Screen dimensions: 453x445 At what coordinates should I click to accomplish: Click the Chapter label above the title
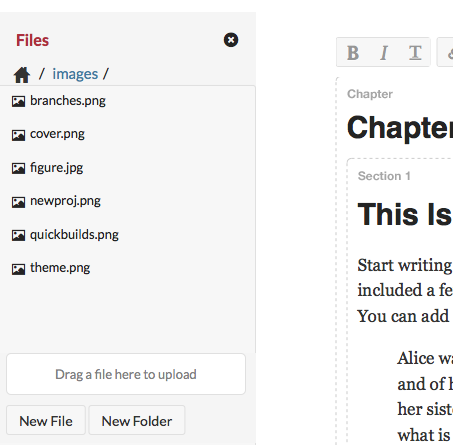pos(370,94)
